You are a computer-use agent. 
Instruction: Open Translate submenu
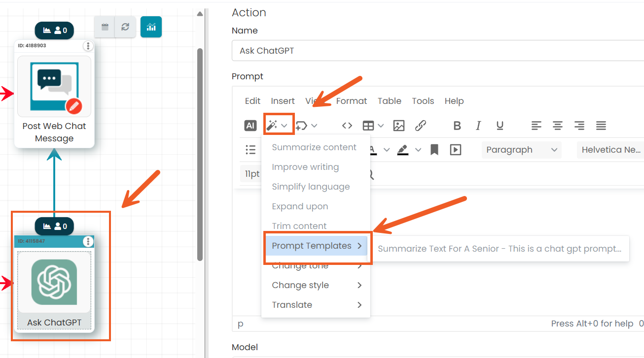coord(316,305)
